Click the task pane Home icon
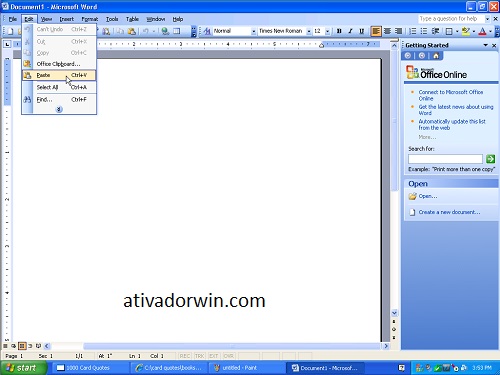 (436, 56)
